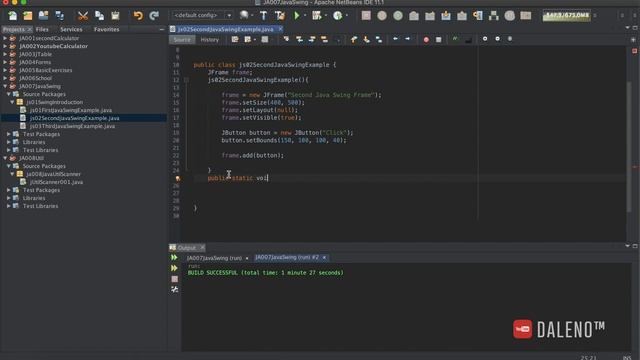640x360 pixels.
Task: Click the New File toolbar icon
Action: click(x=12, y=16)
